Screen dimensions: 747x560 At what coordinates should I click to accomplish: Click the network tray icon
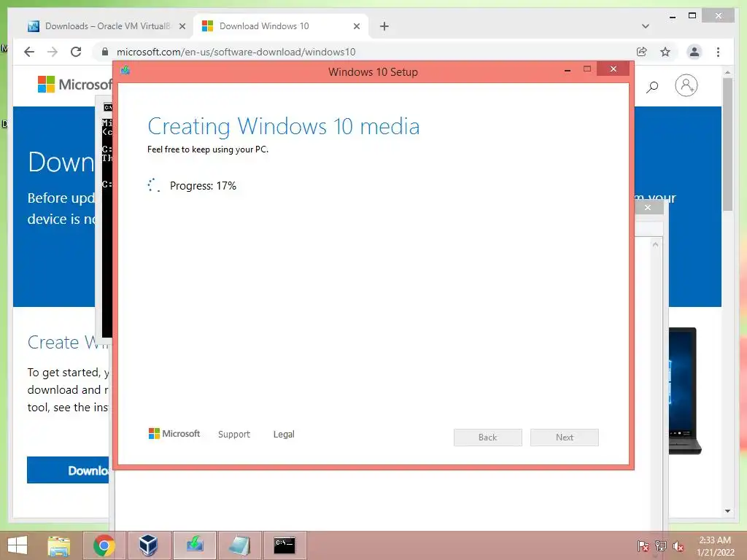coord(661,546)
